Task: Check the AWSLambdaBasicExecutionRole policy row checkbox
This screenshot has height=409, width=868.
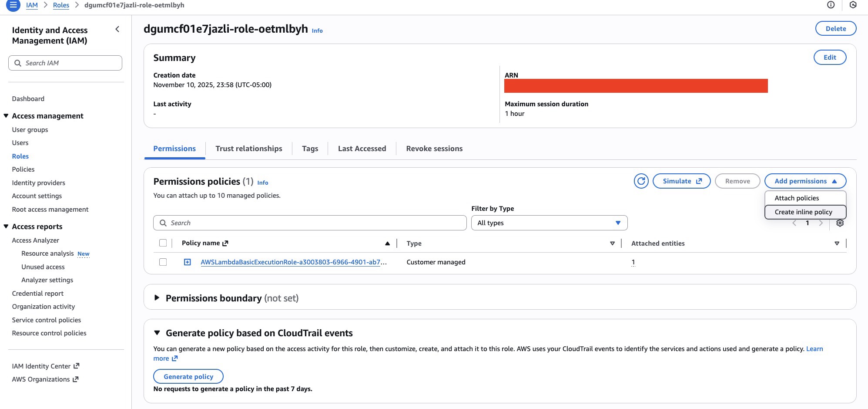Action: [163, 262]
